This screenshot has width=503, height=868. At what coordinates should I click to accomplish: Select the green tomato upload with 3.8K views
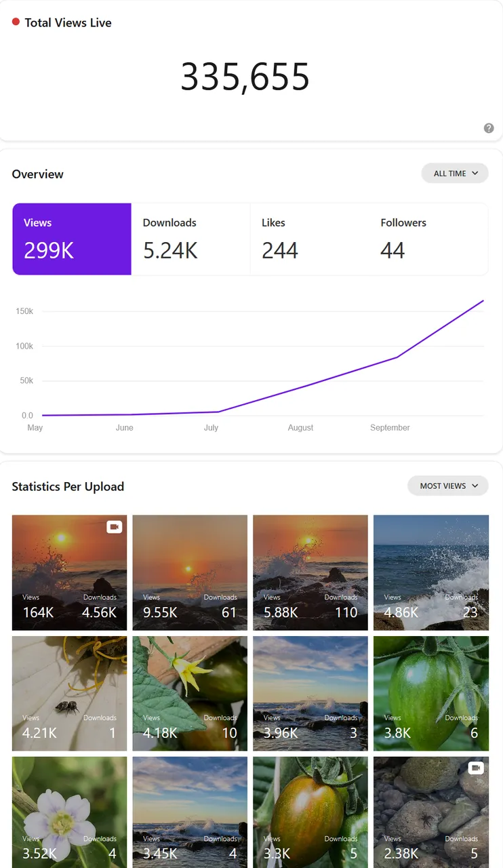tap(431, 693)
